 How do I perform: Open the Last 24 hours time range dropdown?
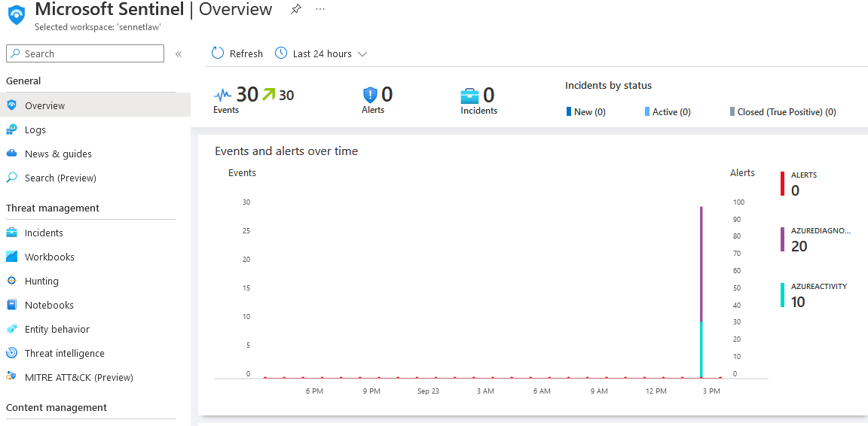(x=321, y=53)
